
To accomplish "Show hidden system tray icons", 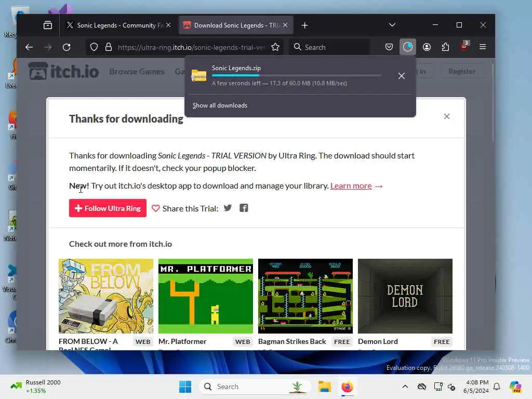I will pyautogui.click(x=405, y=387).
